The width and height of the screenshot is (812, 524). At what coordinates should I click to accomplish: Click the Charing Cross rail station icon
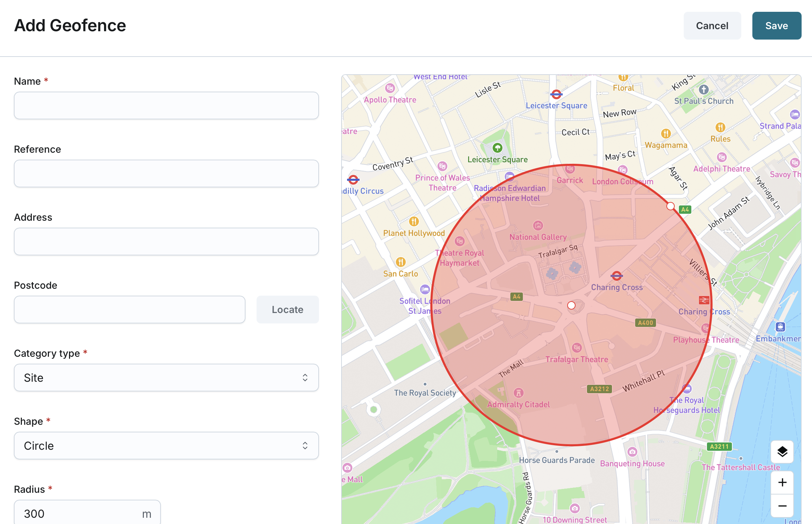tap(704, 300)
